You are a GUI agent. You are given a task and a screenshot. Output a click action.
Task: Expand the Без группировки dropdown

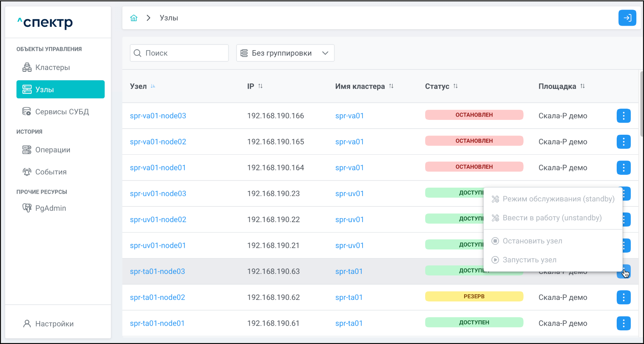285,53
